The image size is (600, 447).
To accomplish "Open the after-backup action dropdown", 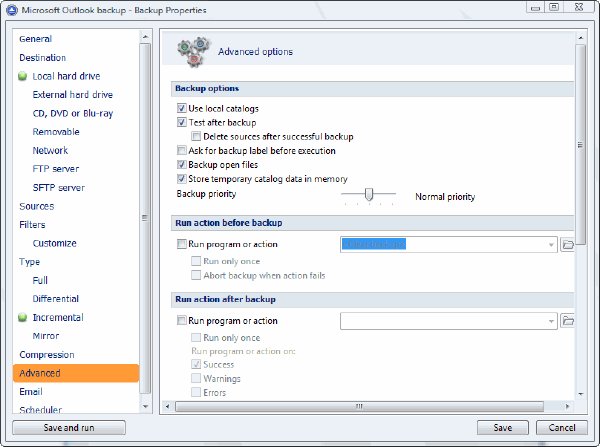I will tap(551, 321).
